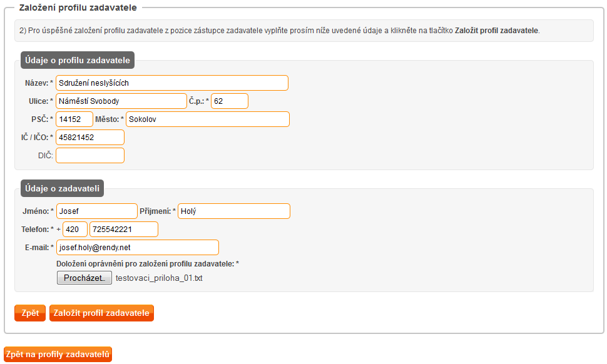Select the Č.p. field with 62
The width and height of the screenshot is (607, 364).
click(230, 101)
